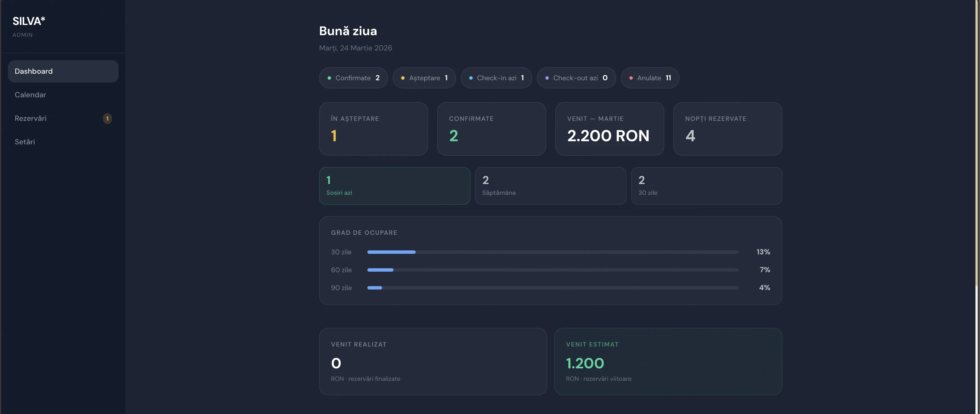Click the green dot in Confirmate pill
Viewport: 980px width, 414px height.
329,78
